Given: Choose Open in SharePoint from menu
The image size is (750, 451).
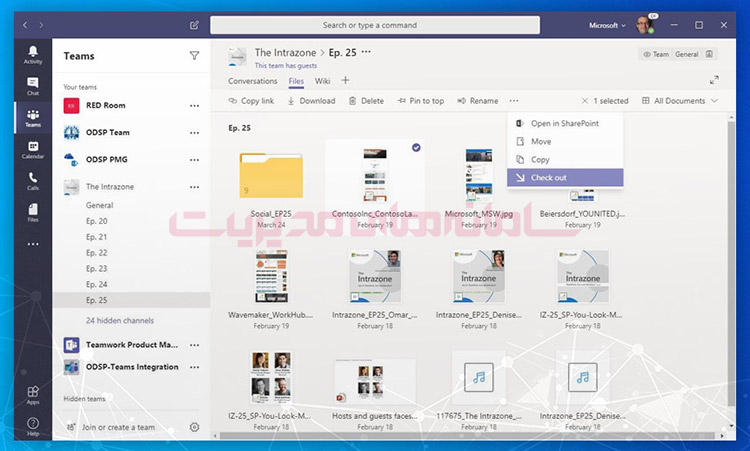Looking at the screenshot, I should click(565, 123).
